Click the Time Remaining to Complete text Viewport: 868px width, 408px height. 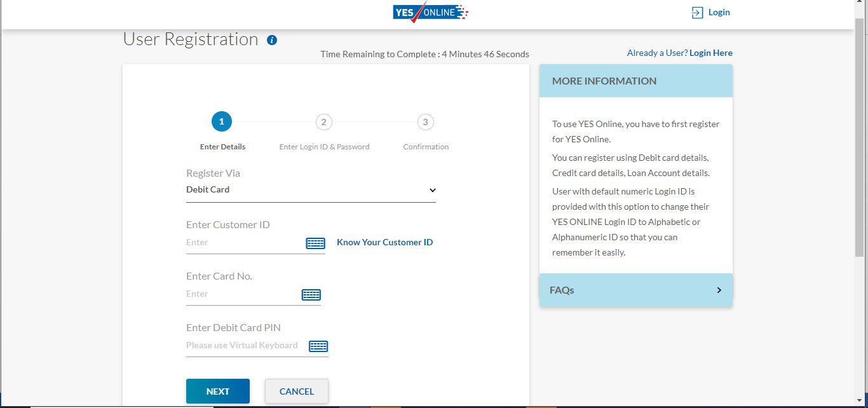click(424, 54)
